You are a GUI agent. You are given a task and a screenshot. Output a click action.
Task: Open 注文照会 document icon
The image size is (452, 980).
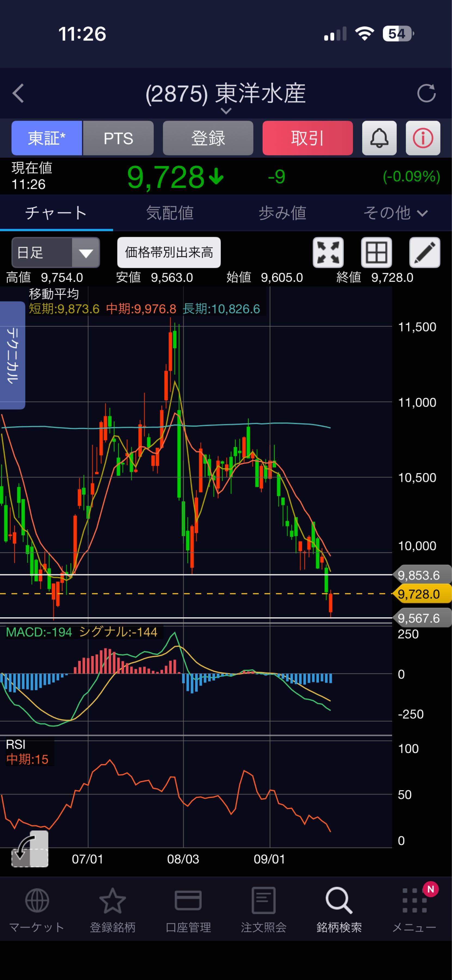point(263,901)
